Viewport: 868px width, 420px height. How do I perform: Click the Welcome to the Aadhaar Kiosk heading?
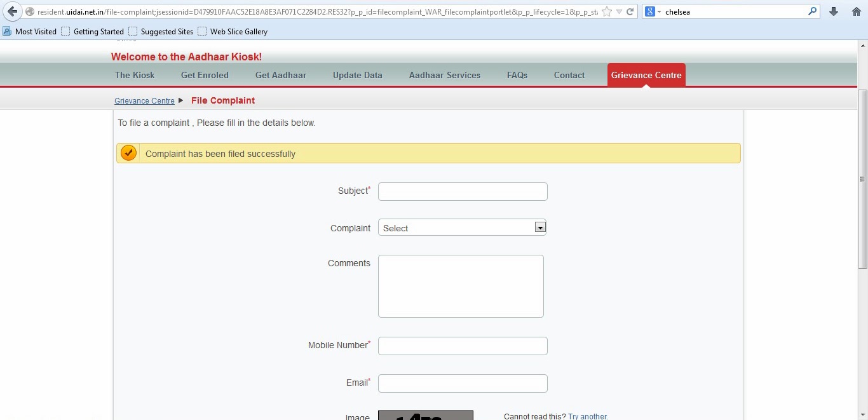(x=186, y=57)
